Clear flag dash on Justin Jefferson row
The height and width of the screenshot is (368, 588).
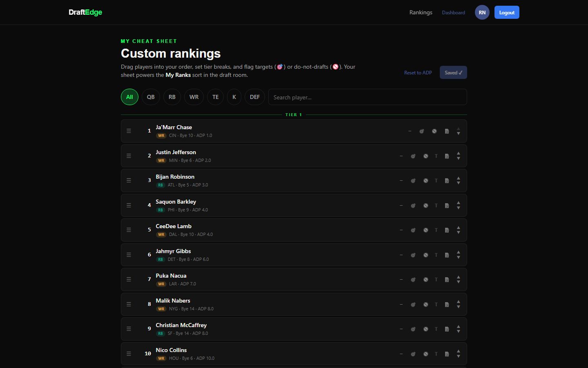[x=401, y=156]
